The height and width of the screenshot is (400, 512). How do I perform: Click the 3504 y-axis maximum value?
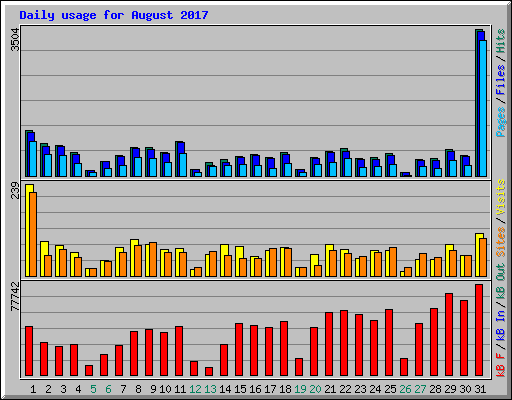pyautogui.click(x=15, y=40)
